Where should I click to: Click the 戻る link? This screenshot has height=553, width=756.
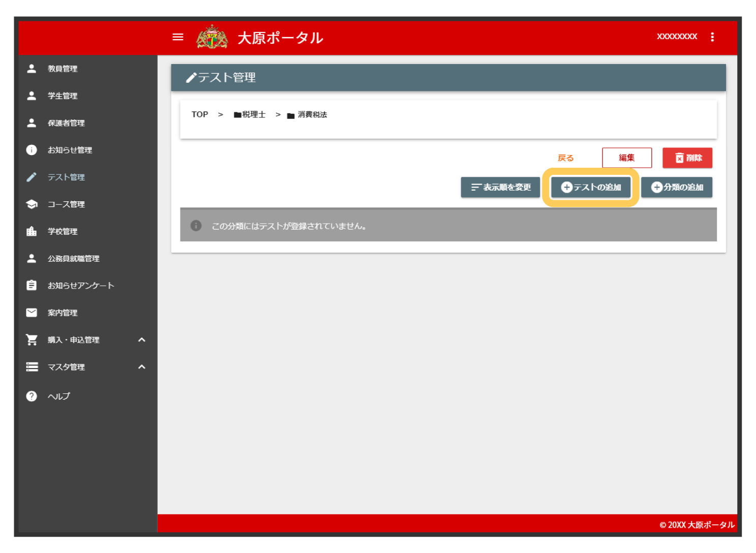pyautogui.click(x=565, y=158)
